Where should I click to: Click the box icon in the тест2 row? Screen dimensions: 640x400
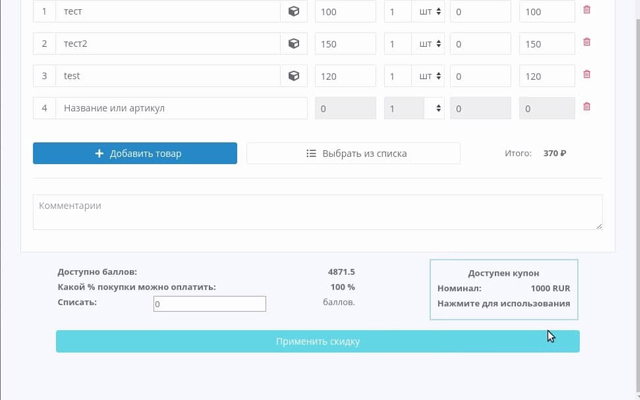[x=293, y=44]
